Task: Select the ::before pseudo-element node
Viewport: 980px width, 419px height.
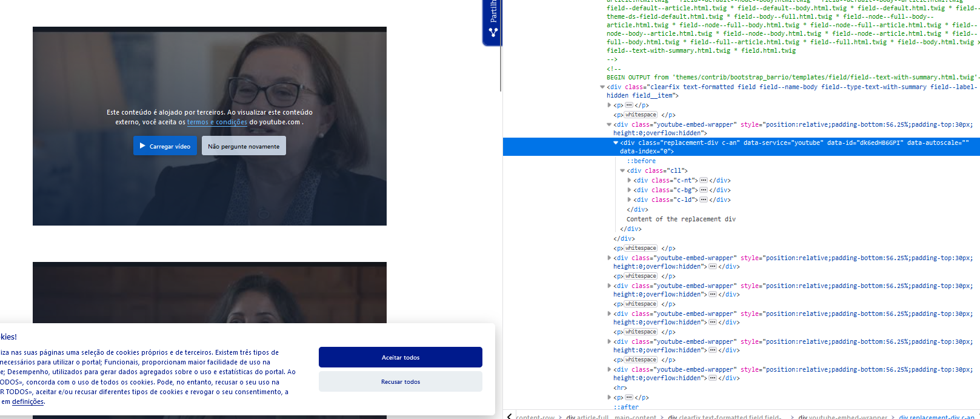Action: [x=641, y=161]
